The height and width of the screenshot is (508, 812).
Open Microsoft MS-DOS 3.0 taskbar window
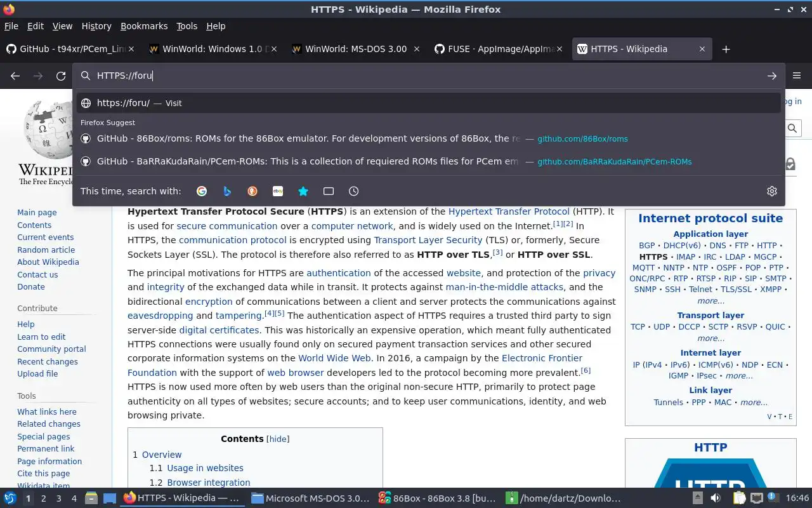click(x=310, y=498)
